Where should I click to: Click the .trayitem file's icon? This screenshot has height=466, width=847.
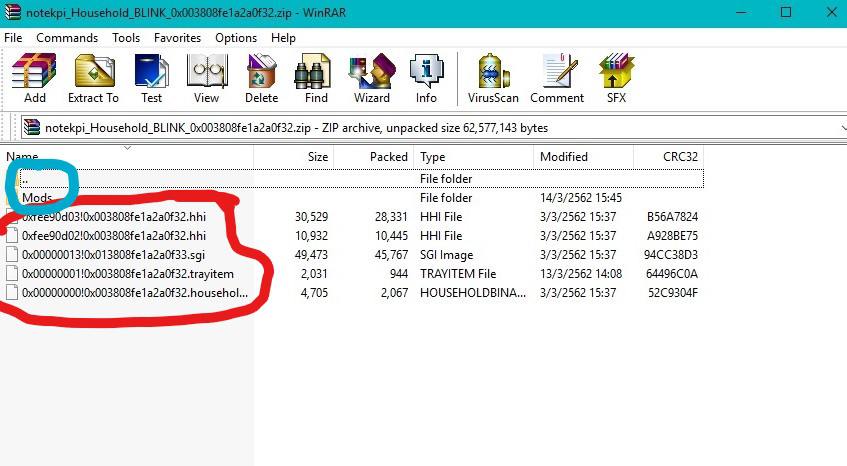click(x=12, y=273)
